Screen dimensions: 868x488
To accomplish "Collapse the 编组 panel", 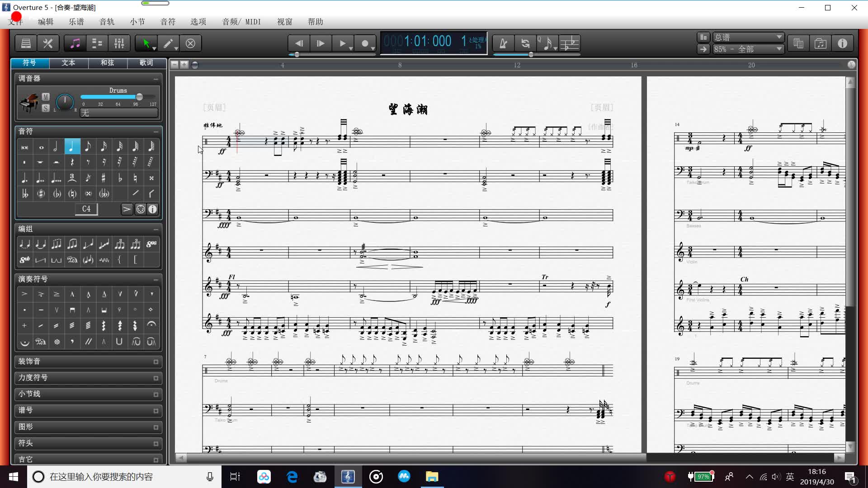I will (156, 229).
